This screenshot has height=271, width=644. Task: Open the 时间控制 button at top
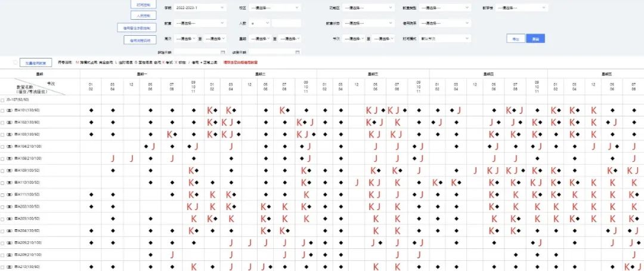(x=143, y=3)
